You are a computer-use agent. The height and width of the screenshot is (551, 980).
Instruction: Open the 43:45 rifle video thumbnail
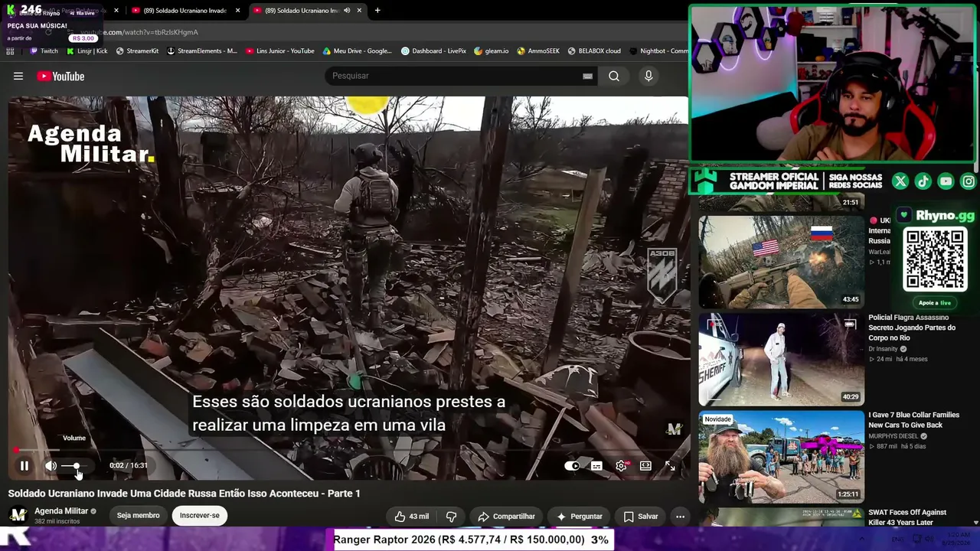(x=781, y=262)
